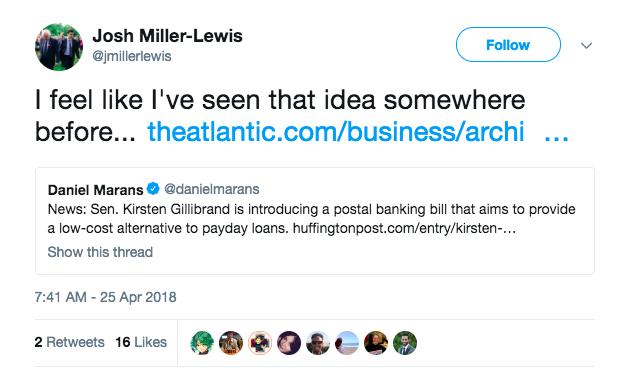Open the 7:41 AM tweet timestamp
This screenshot has width=627, height=375.
[x=106, y=297]
